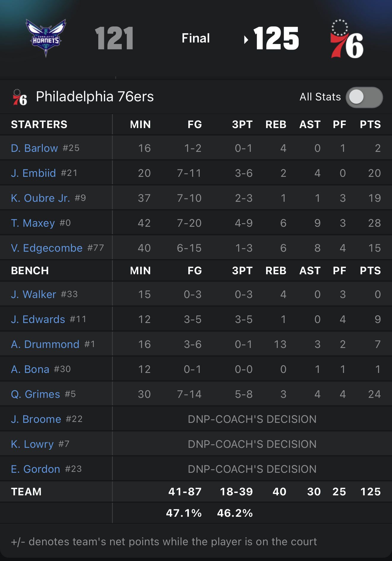Tap the Charlotte Hornets logo
This screenshot has width=392, height=561.
[x=46, y=38]
